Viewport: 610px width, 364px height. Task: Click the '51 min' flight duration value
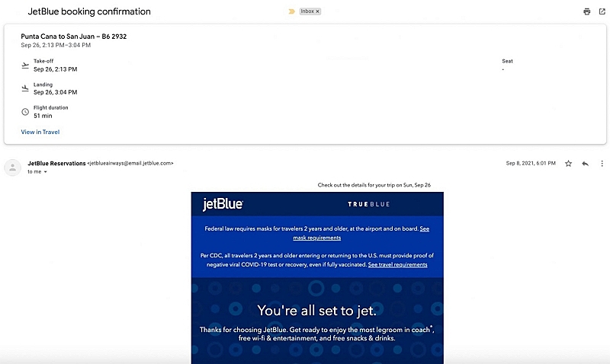tap(43, 116)
